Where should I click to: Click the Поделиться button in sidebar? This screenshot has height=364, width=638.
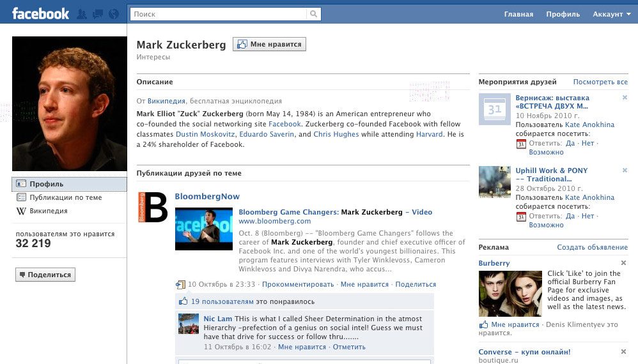point(45,275)
